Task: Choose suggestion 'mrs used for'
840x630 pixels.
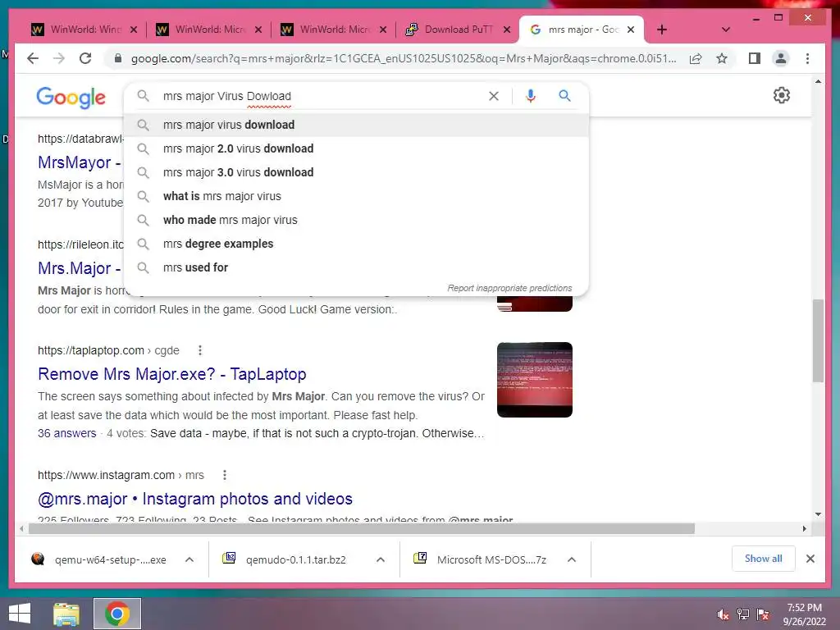Action: pyautogui.click(x=356, y=267)
